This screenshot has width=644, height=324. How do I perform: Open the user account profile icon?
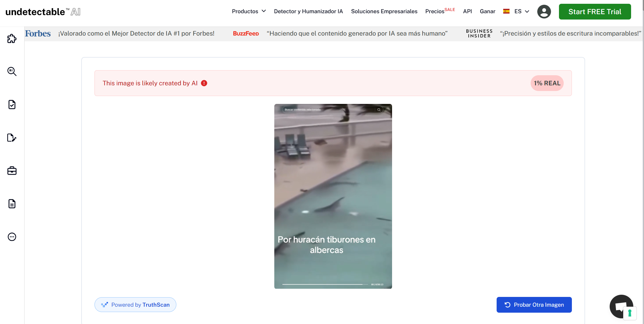pyautogui.click(x=544, y=12)
